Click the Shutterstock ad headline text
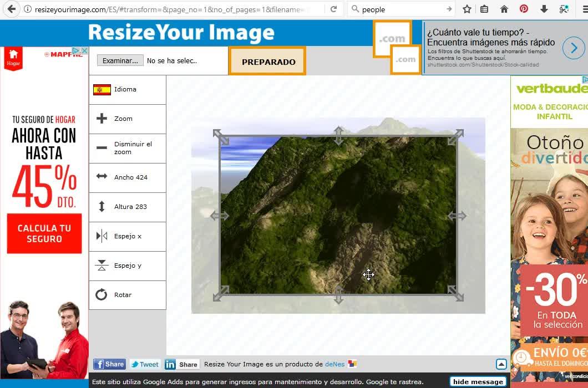This screenshot has height=388, width=588. coord(491,38)
